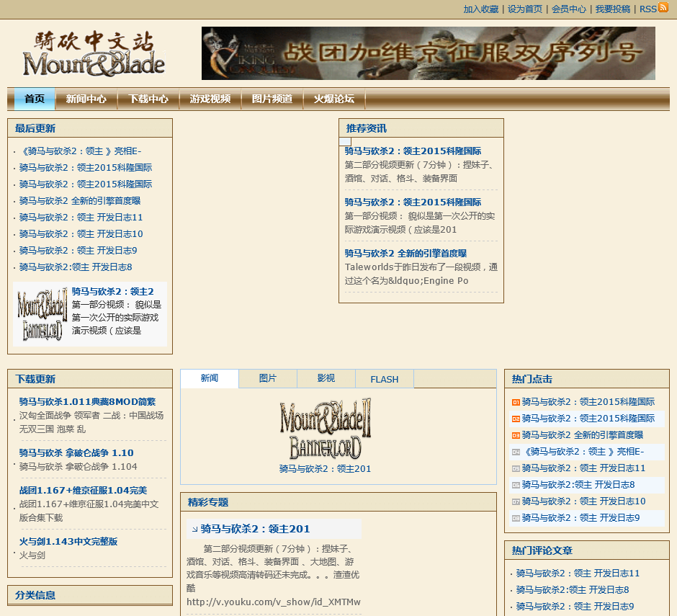Viewport: 677px width, 616px height.
Task: Open the Bannerlord logo in news tab
Action: pyautogui.click(x=325, y=429)
